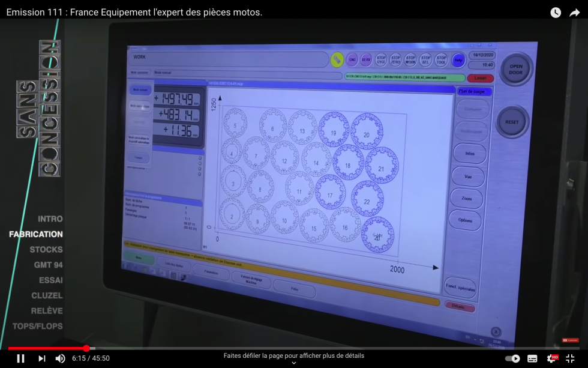This screenshot has height=368, width=588.
Task: Click the STOP WORK round button
Action: coord(410,59)
